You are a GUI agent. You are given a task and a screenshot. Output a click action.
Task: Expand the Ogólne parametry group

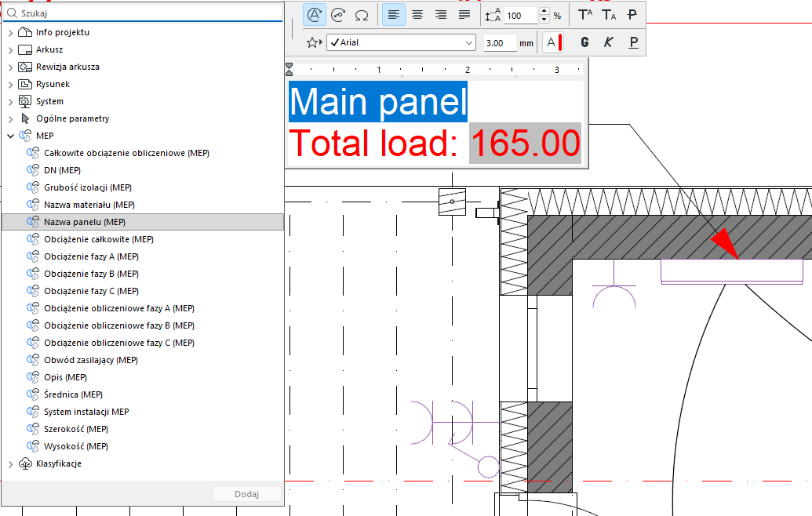(10, 119)
